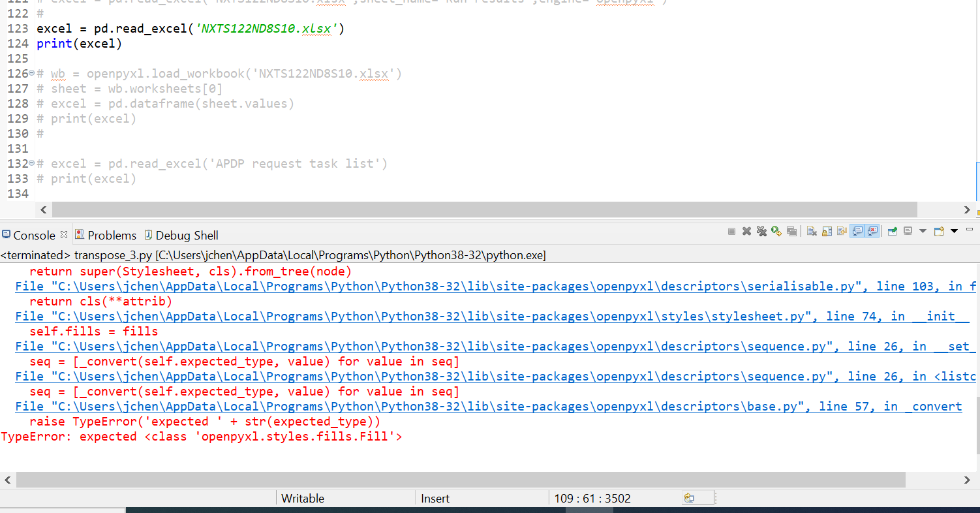Collapse the comment block at line 126
Image resolution: width=980 pixels, height=513 pixels.
point(32,73)
